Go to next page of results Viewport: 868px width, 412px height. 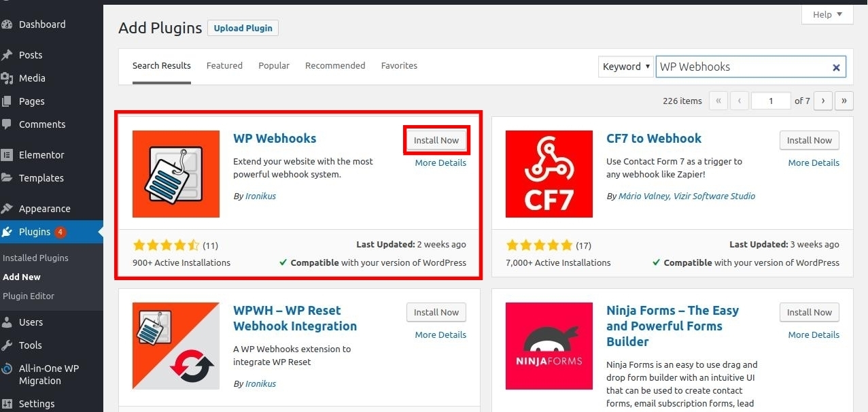(823, 101)
